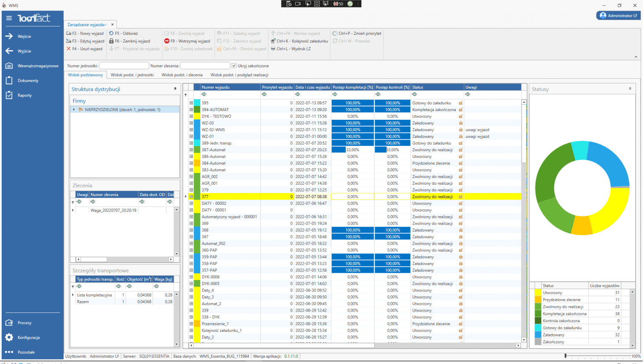Image resolution: width=644 pixels, height=364 pixels.
Task: Click lock icon on row WZ-03
Action: click(x=461, y=123)
